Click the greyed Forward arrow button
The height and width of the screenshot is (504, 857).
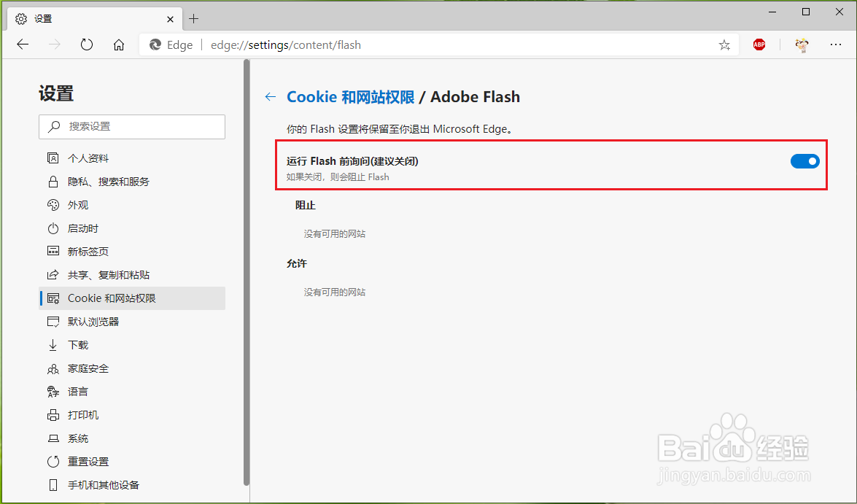(55, 44)
